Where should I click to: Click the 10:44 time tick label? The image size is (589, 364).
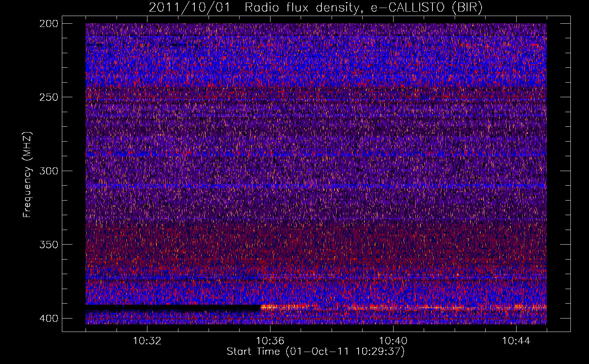(516, 341)
